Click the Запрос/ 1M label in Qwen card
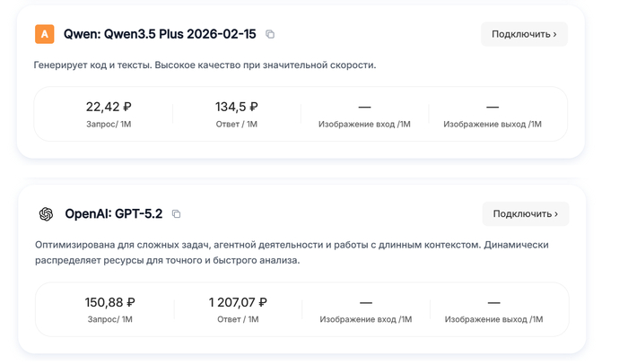Image resolution: width=628 pixels, height=364 pixels. [109, 124]
